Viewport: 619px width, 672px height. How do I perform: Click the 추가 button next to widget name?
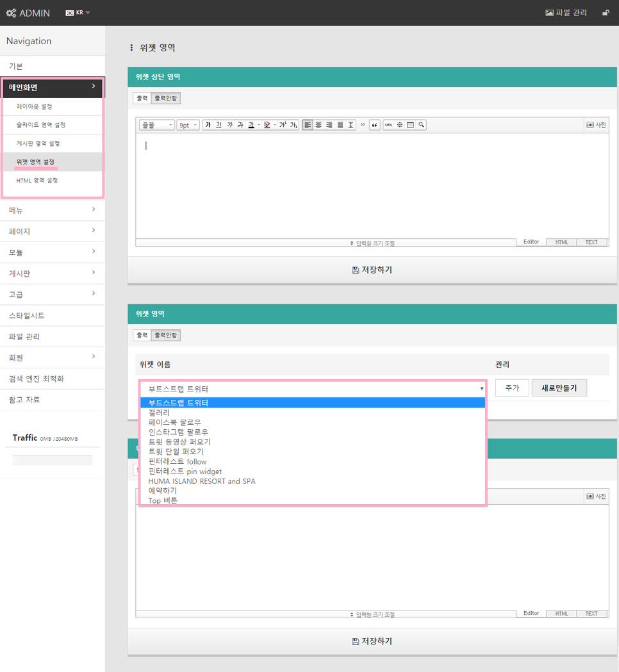pos(512,388)
